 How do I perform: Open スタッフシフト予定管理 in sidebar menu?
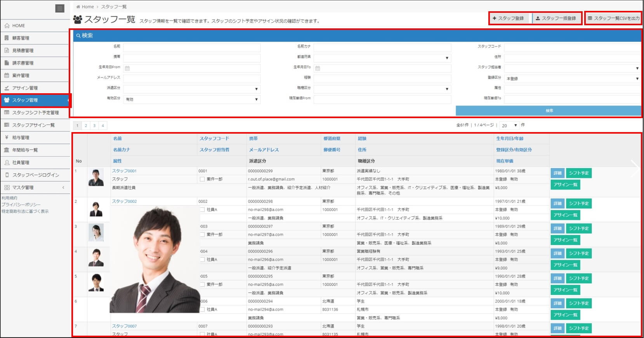pyautogui.click(x=35, y=113)
